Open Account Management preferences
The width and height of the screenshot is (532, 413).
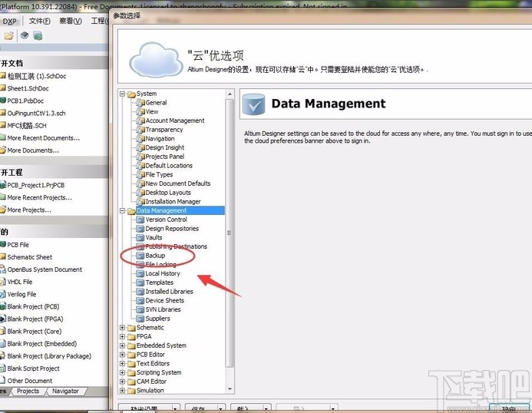pos(175,121)
